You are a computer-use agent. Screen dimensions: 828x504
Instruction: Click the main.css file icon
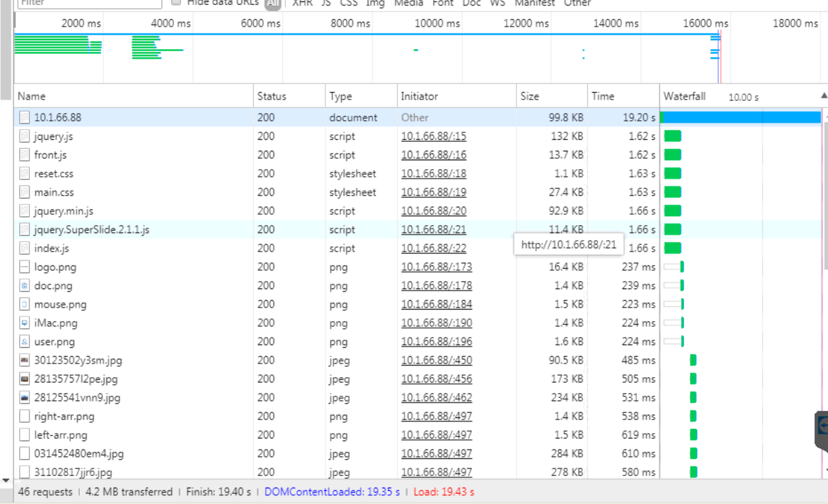click(x=25, y=192)
